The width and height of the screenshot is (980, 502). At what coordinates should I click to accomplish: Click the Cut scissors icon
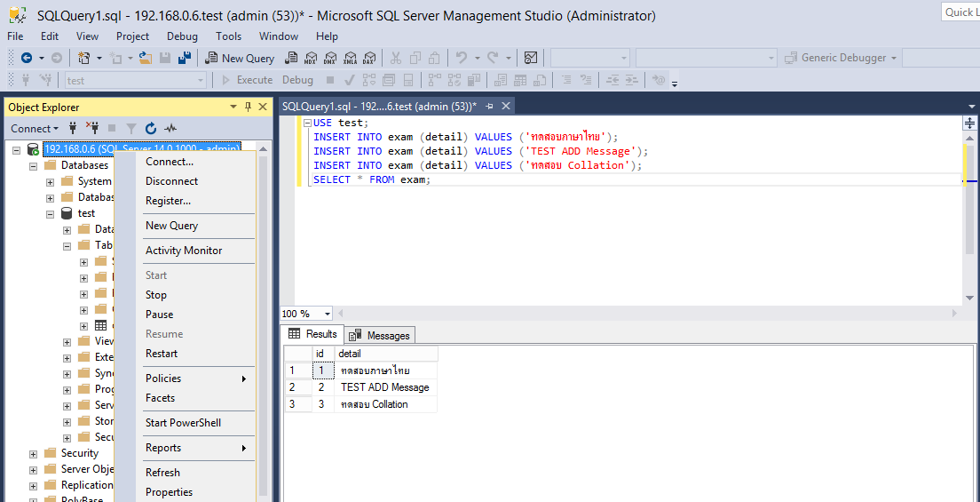pos(396,58)
